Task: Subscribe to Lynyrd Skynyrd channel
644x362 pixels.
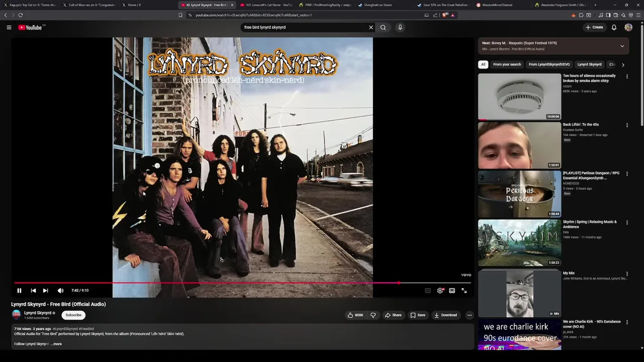Action: click(73, 315)
